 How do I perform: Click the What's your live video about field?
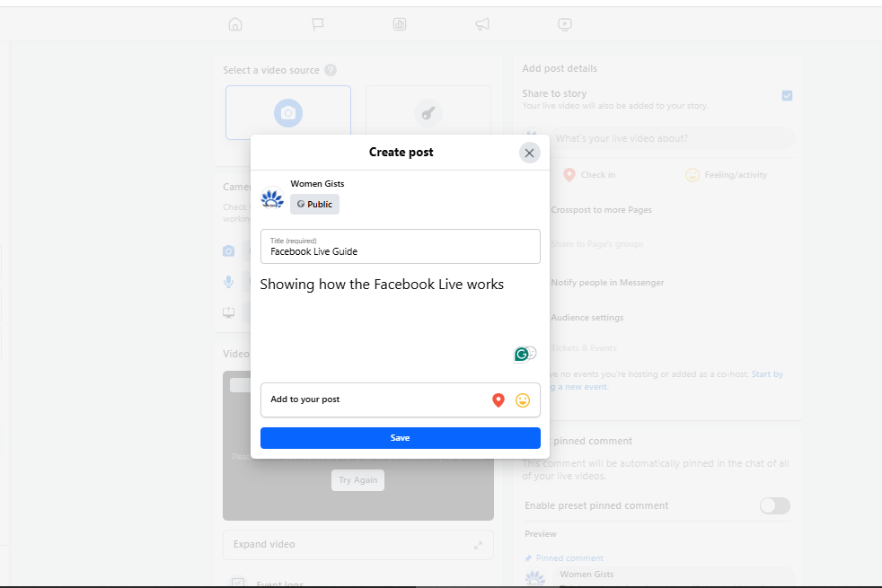click(x=674, y=138)
